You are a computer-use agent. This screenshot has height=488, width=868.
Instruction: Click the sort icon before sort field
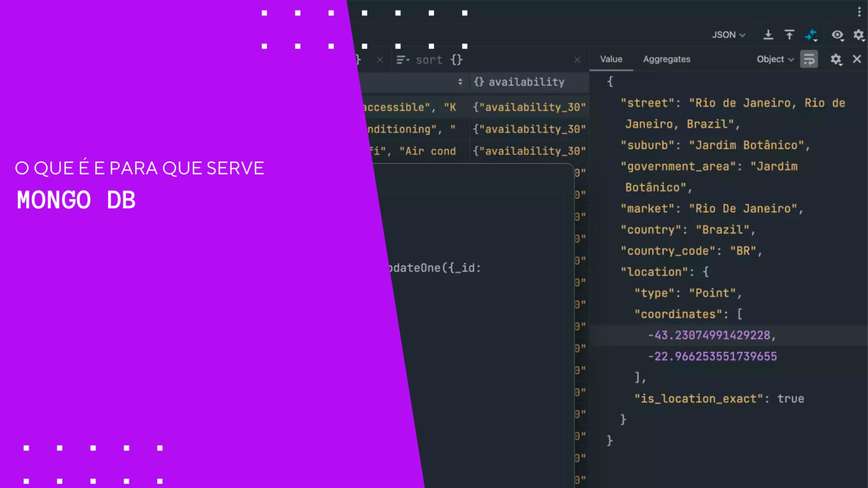click(403, 60)
